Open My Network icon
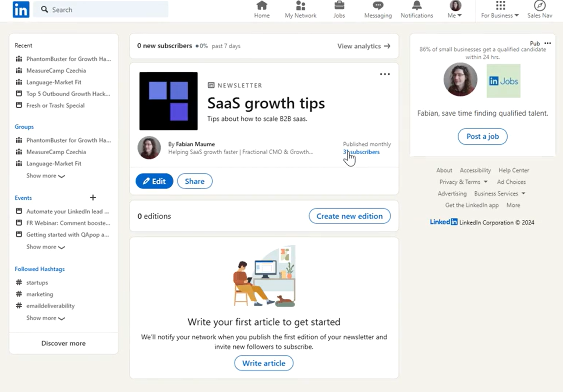Screen dimensions: 563x392 [300, 5]
